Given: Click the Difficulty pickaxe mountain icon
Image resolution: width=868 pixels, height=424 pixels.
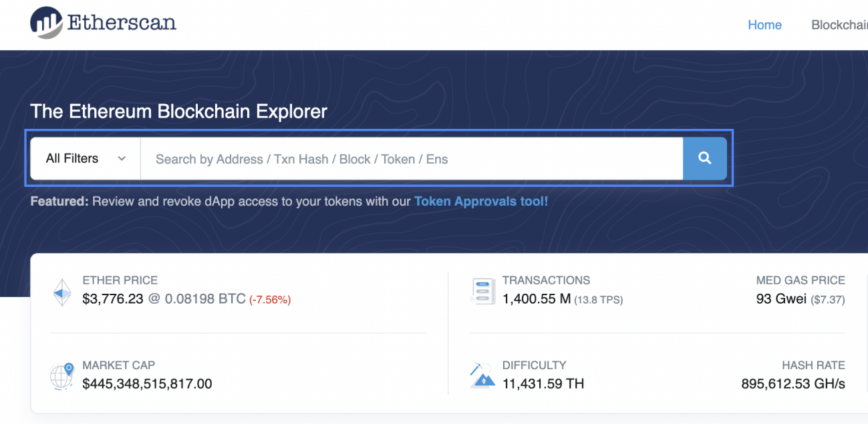Looking at the screenshot, I should point(482,376).
